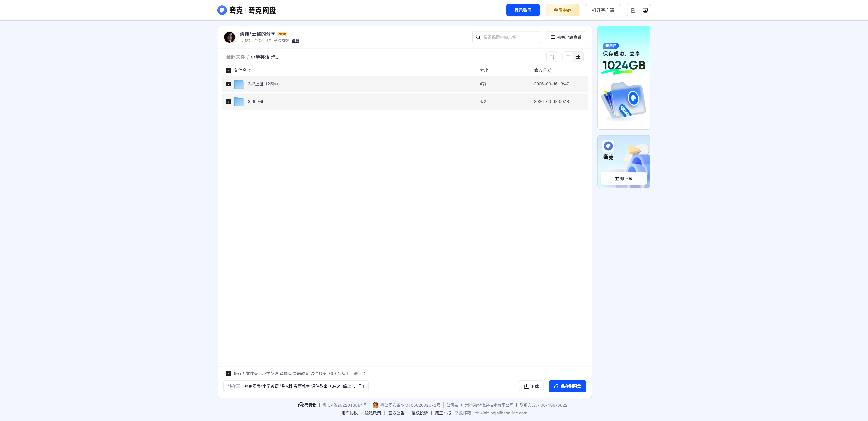This screenshot has width=868, height=421.
Task: Click the 夸克云 logo in footer
Action: click(x=307, y=405)
